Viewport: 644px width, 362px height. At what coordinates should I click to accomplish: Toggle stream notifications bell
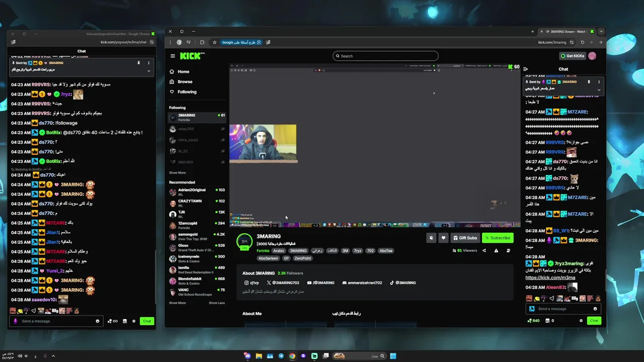coord(431,238)
